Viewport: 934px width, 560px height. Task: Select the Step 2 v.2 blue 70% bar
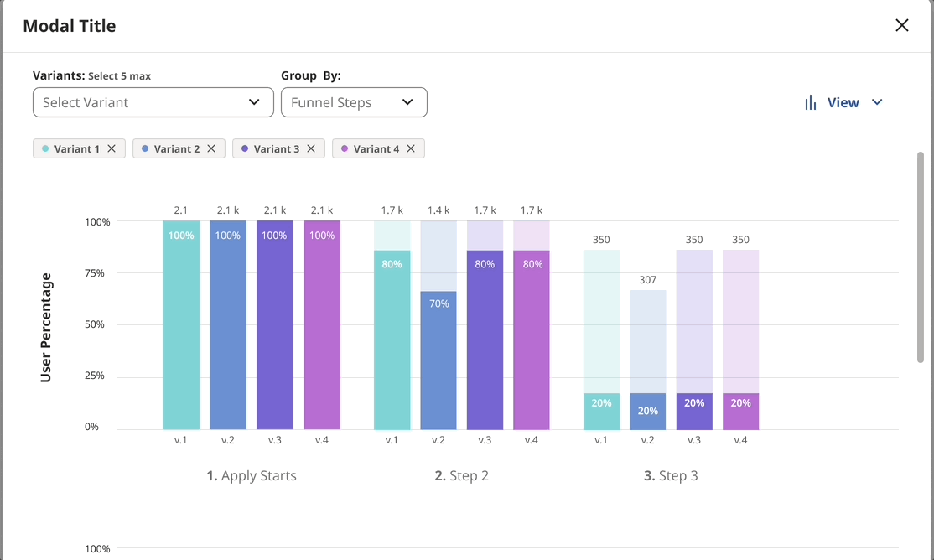point(438,360)
